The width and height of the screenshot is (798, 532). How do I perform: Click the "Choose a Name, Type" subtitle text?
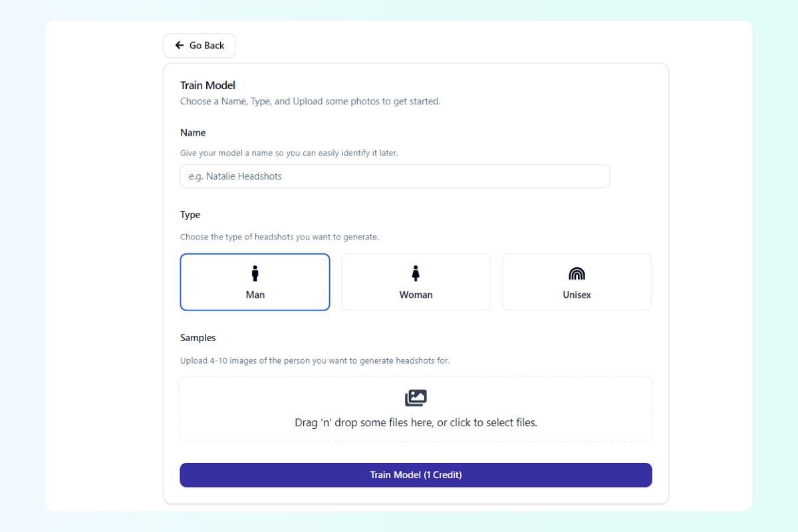tap(310, 102)
